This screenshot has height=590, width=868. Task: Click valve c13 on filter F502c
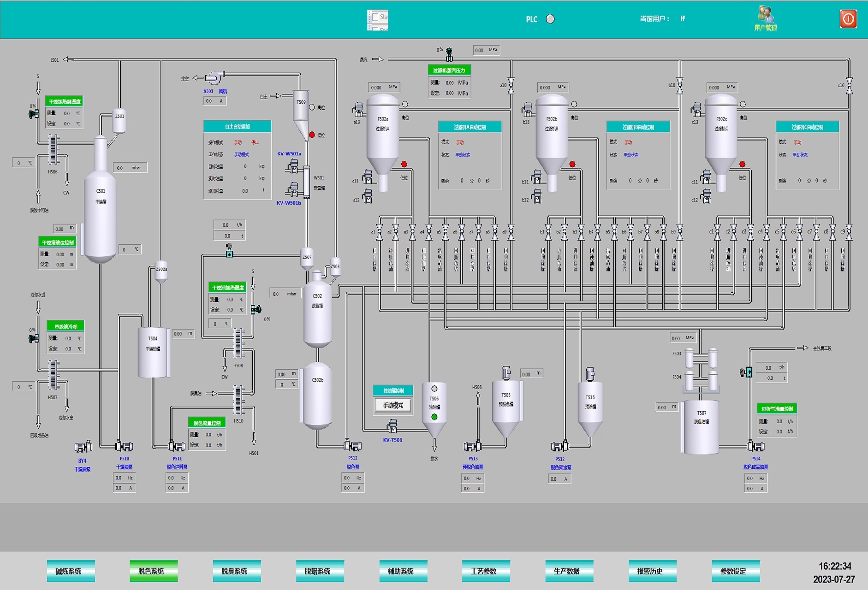coord(696,110)
